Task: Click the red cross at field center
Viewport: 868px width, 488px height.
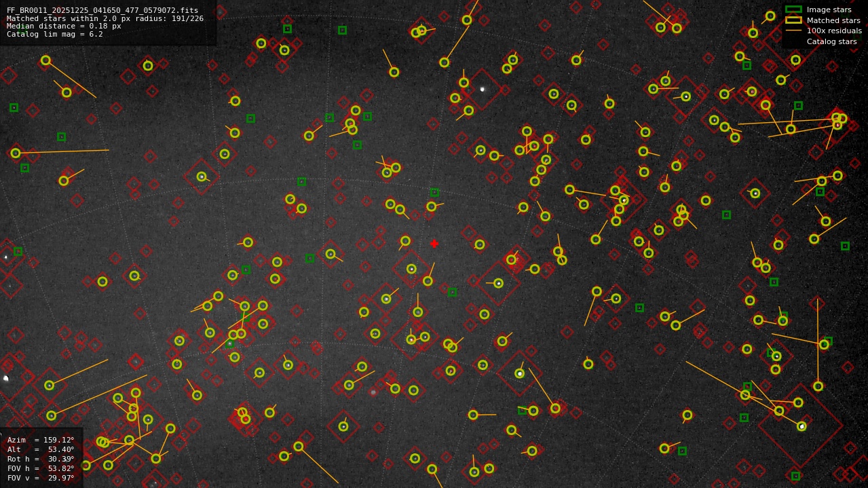Action: click(434, 244)
